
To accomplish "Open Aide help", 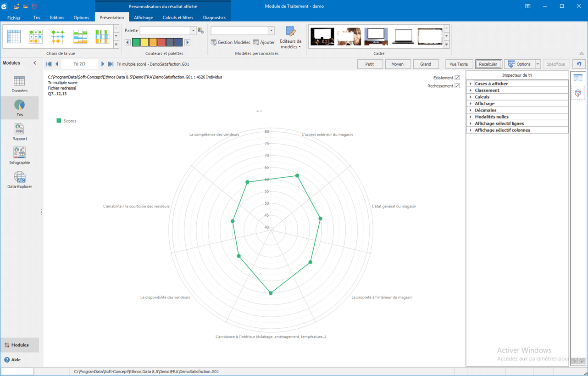I will [x=13, y=360].
